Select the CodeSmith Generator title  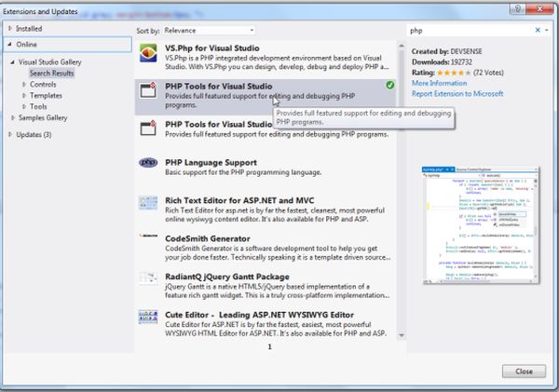[x=208, y=238]
